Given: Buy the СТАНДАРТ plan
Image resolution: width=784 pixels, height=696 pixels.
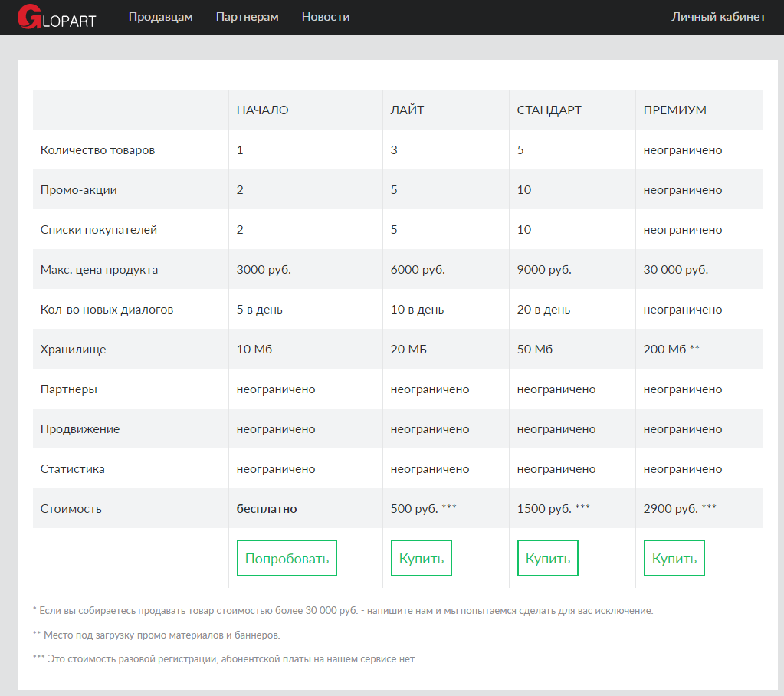Looking at the screenshot, I should click(x=548, y=558).
